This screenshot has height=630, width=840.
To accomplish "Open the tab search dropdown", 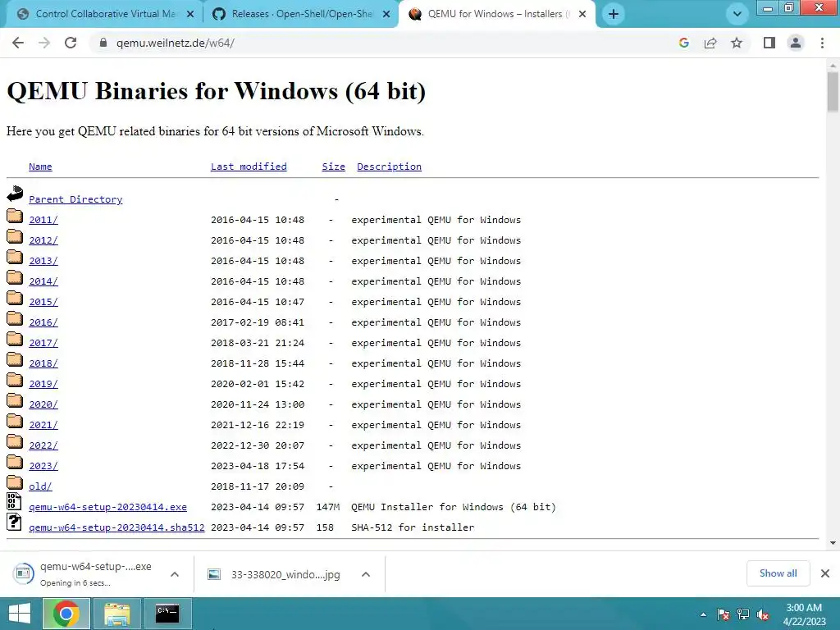I will [x=737, y=14].
